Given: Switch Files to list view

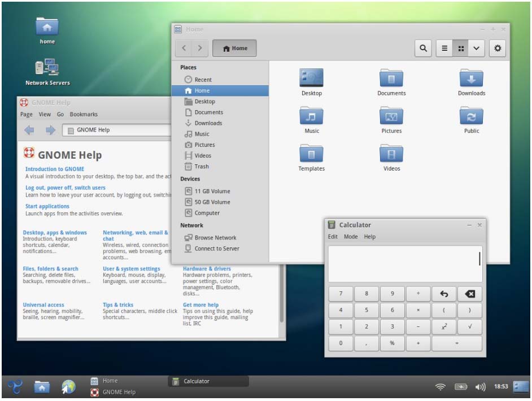Looking at the screenshot, I should pyautogui.click(x=444, y=48).
